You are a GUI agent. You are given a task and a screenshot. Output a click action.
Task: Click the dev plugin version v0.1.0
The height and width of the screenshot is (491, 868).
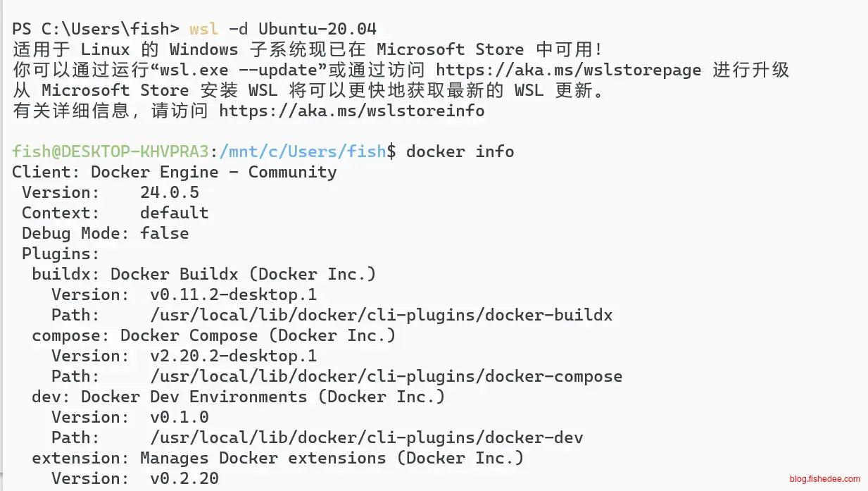click(x=179, y=417)
